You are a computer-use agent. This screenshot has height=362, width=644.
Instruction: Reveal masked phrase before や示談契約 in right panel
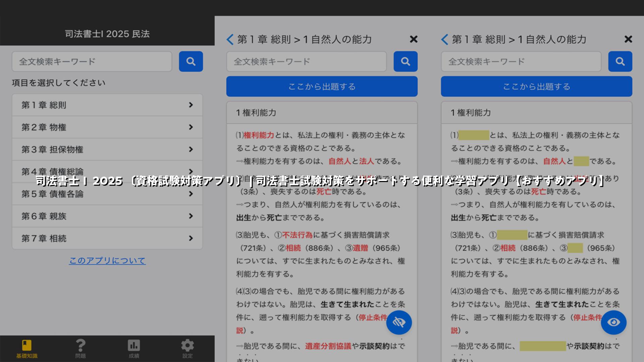[543, 346]
